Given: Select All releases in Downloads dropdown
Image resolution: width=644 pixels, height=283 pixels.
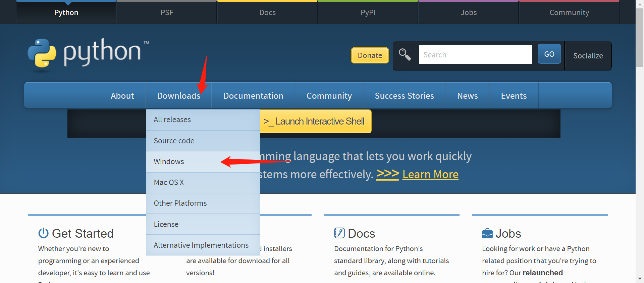Looking at the screenshot, I should [x=203, y=120].
